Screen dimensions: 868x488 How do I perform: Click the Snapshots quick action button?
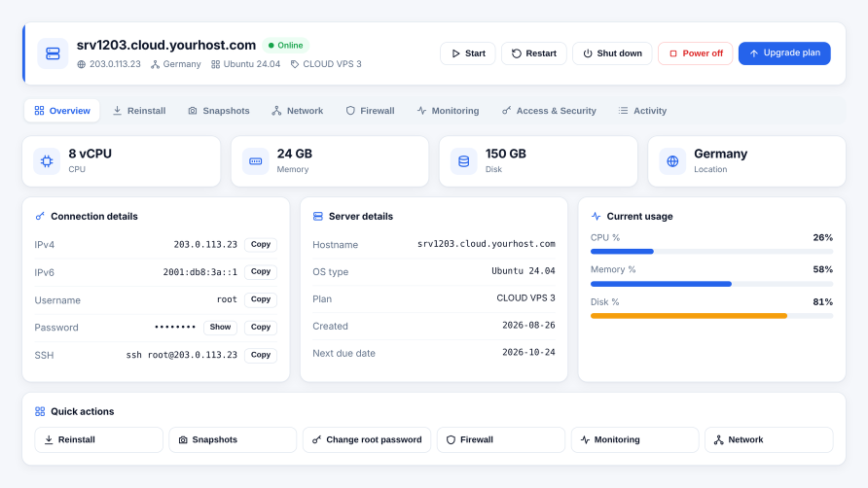(x=233, y=439)
